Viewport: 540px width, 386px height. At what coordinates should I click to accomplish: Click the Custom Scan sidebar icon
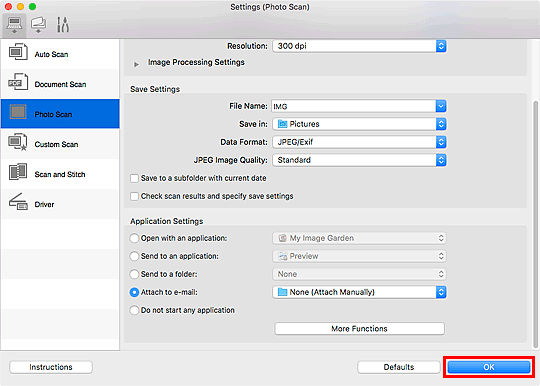tap(18, 142)
